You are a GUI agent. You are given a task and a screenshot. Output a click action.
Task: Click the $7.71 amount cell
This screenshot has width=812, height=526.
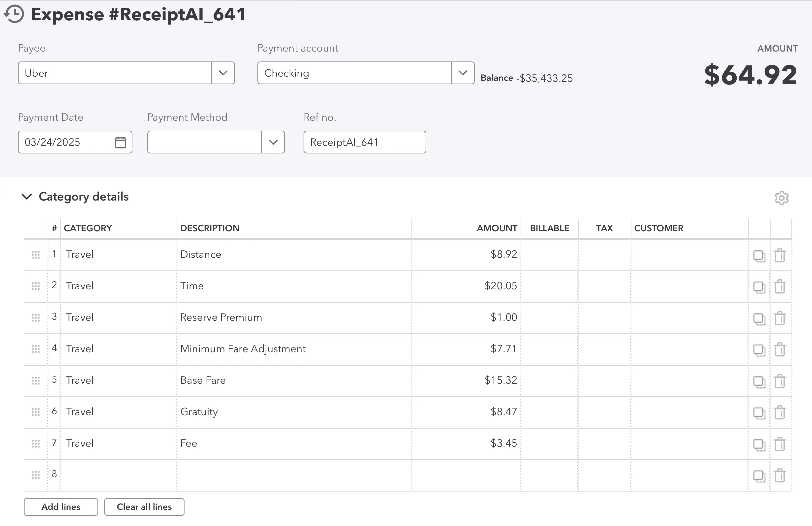(466, 349)
